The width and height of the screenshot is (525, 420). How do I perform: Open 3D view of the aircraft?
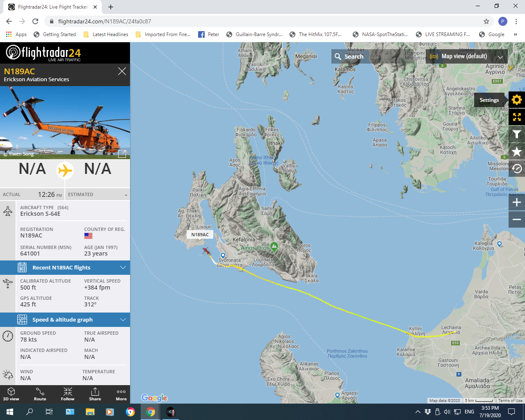[x=11, y=394]
